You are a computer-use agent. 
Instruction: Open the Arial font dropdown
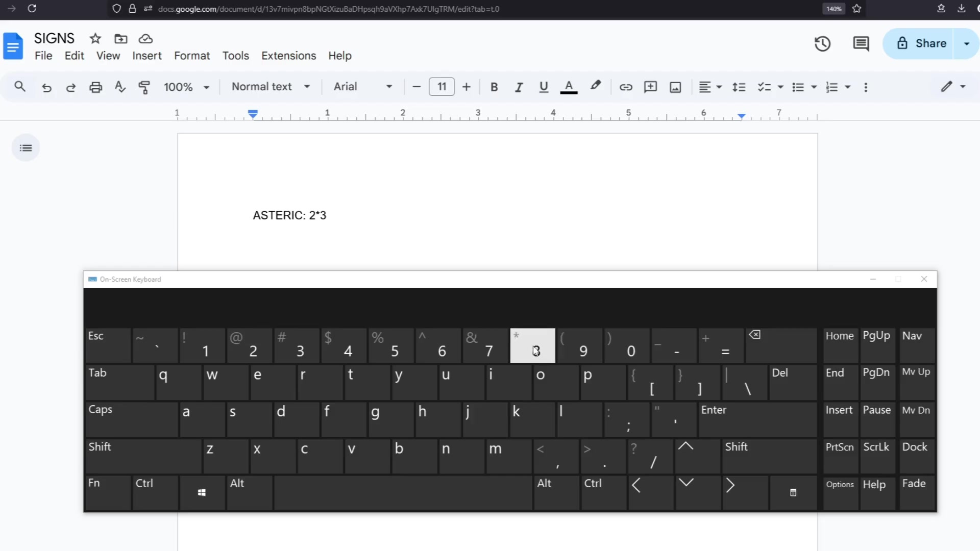coord(362,87)
